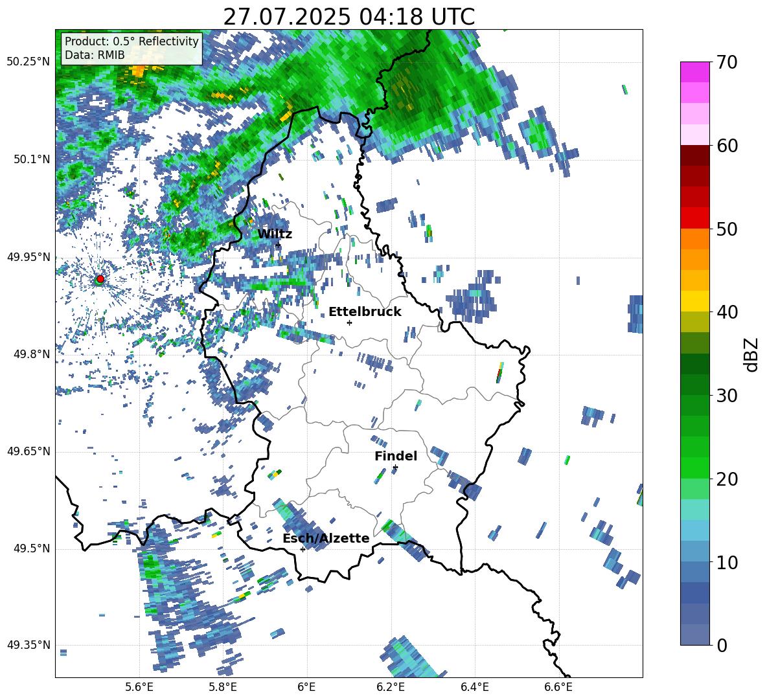Click the 49.65°N latitude label
767x700 pixels.
(x=29, y=451)
